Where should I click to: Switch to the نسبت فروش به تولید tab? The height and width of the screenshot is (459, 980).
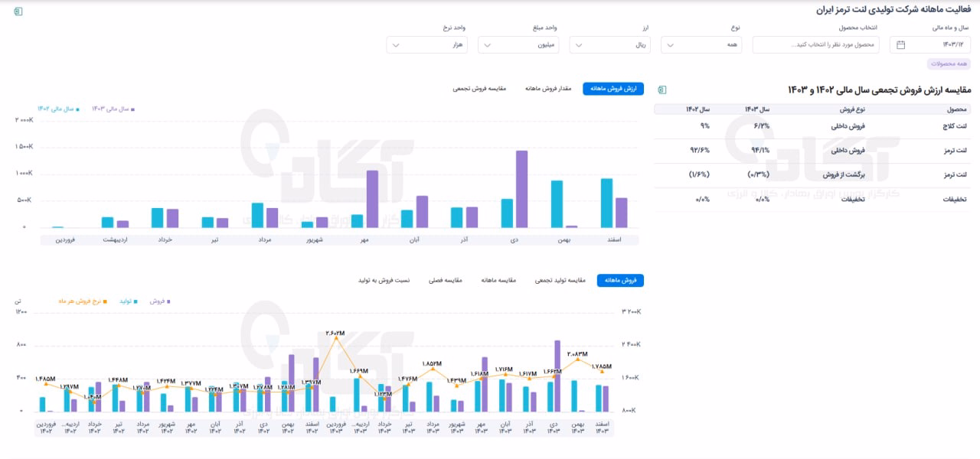point(384,281)
